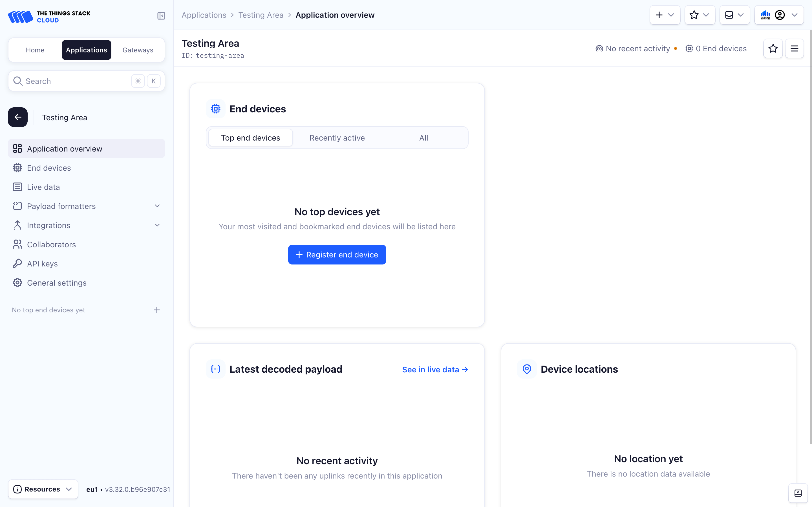Click the Register end device button
The width and height of the screenshot is (812, 507).
pos(337,255)
